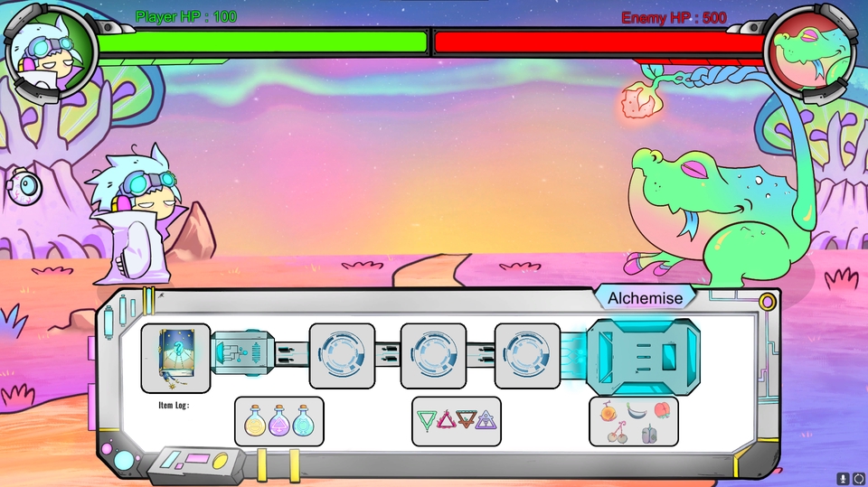Click the yellow oval console button
Viewport: 868px width, 487px height.
(x=221, y=460)
